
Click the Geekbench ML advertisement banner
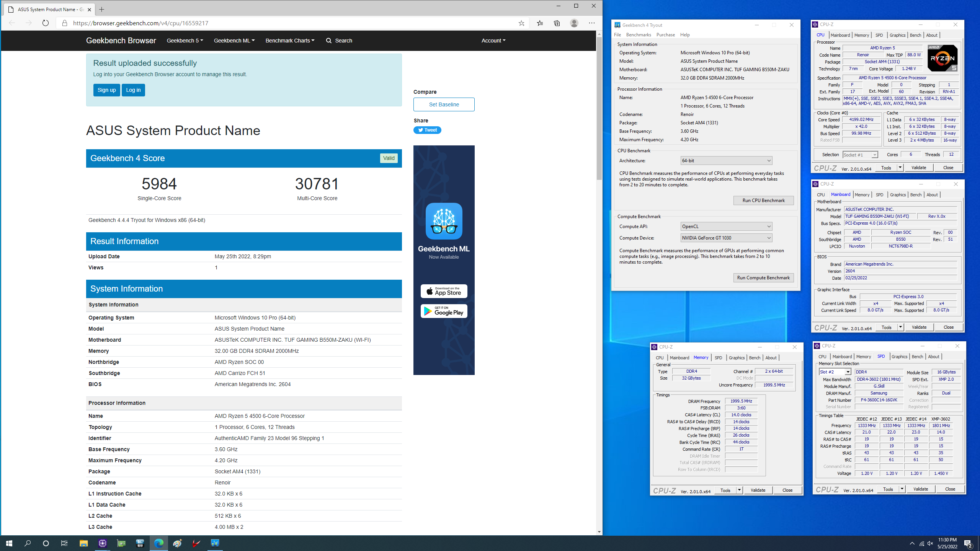click(x=444, y=260)
